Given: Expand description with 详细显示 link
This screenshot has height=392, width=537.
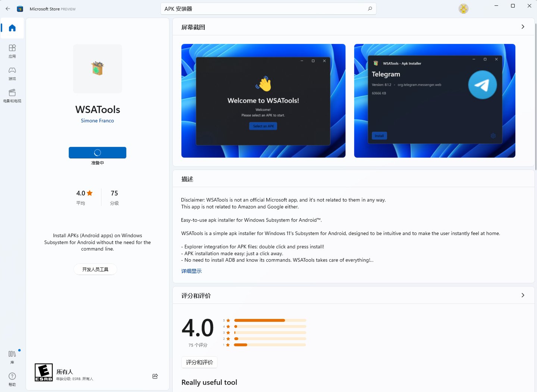Looking at the screenshot, I should coord(191,271).
